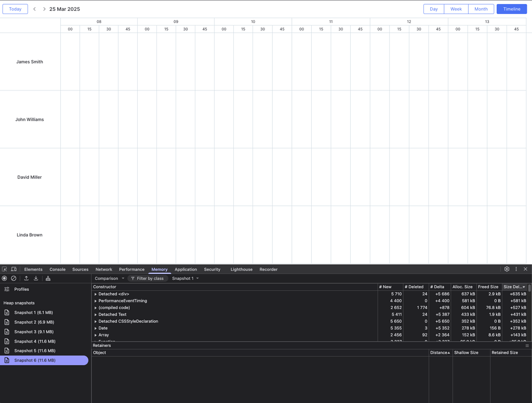Click the Today button
The image size is (532, 403).
tap(15, 9)
